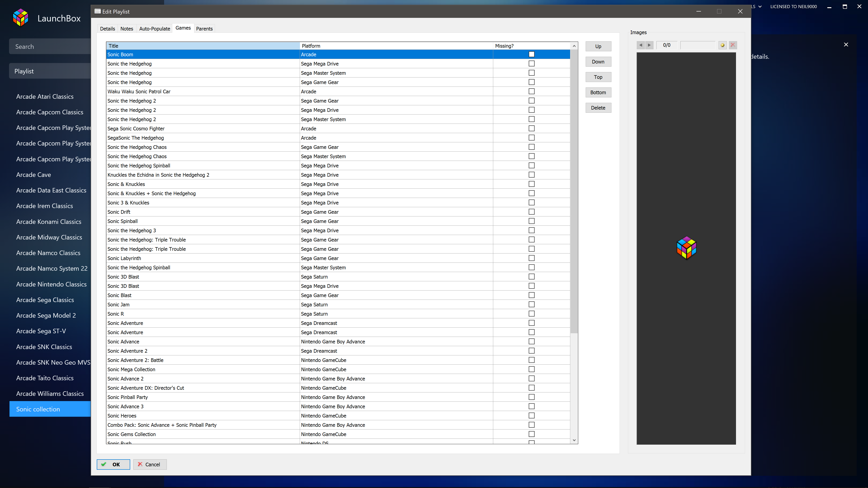
Task: Click the previous image arrow
Action: point(641,45)
